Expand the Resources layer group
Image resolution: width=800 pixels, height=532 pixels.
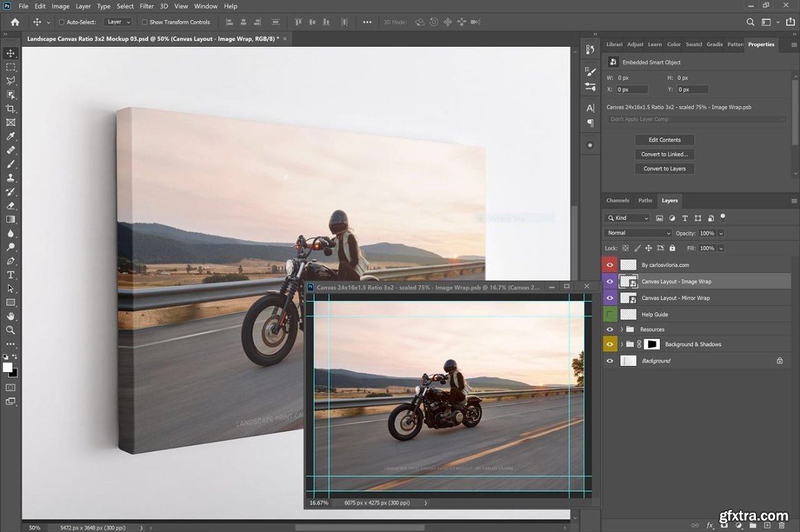point(621,329)
